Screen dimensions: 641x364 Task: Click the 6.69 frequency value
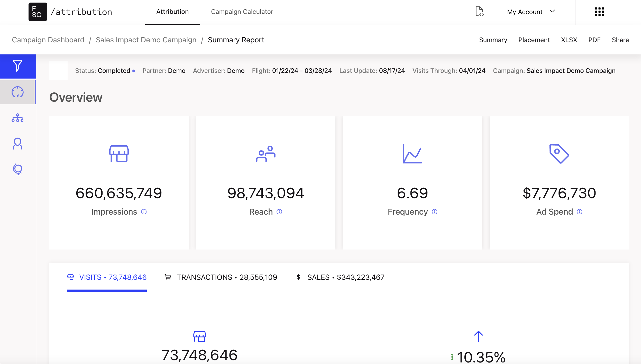click(x=412, y=193)
